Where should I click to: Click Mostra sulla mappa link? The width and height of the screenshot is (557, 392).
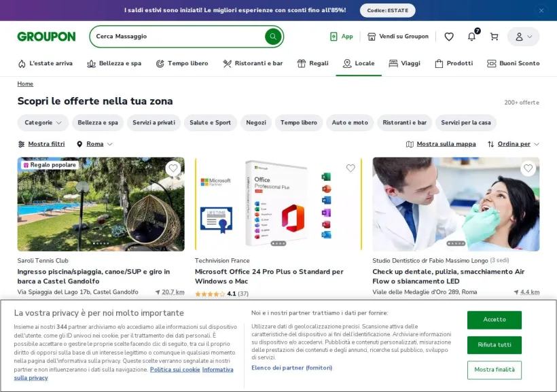[x=441, y=144]
